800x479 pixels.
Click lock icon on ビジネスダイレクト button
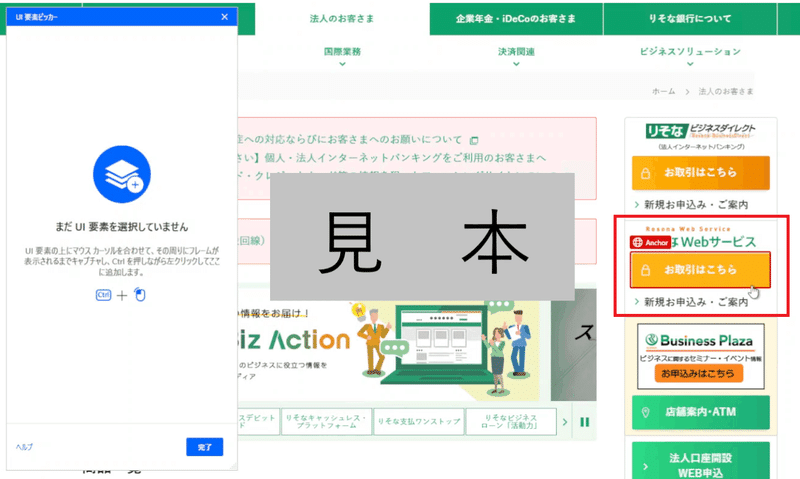pyautogui.click(x=645, y=173)
